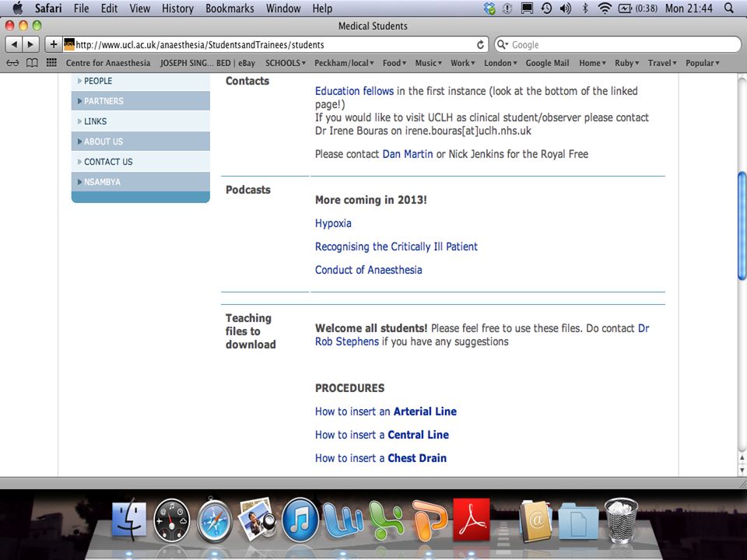The image size is (747, 560).
Task: Select PARTNERS in the sidebar navigation
Action: pos(141,101)
